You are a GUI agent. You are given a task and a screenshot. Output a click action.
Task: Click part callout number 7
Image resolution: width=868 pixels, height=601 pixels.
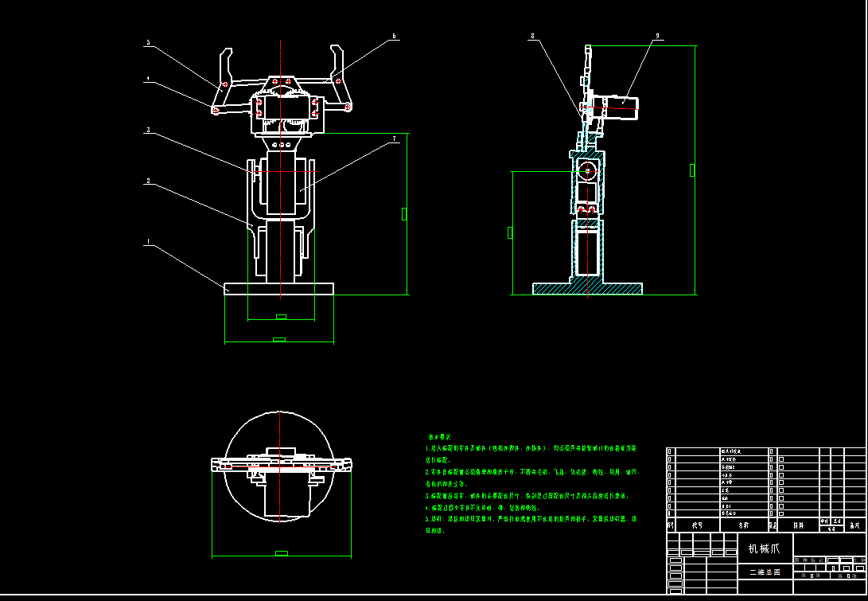(394, 139)
